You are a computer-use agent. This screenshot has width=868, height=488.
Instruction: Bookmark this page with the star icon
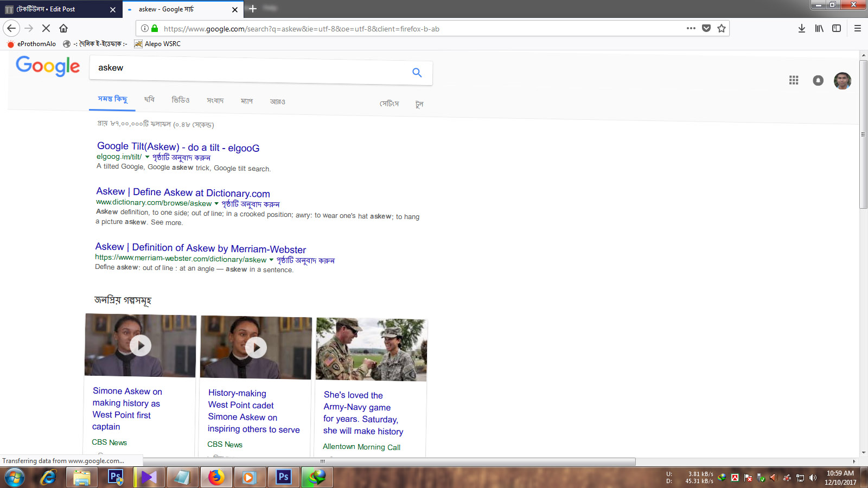click(x=722, y=28)
